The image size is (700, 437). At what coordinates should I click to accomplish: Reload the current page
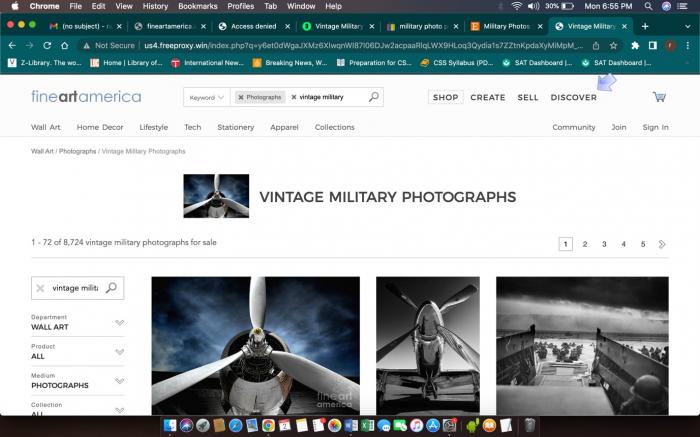47,46
